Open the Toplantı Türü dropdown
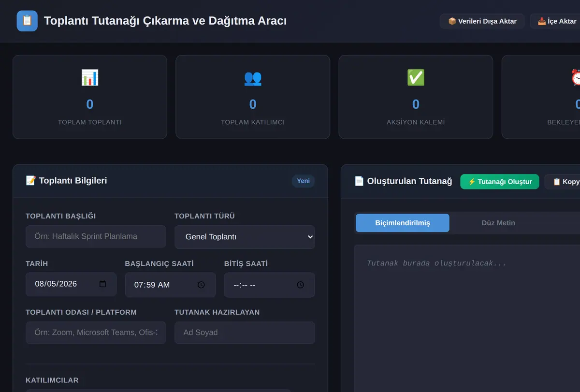The width and height of the screenshot is (580, 392). [245, 237]
